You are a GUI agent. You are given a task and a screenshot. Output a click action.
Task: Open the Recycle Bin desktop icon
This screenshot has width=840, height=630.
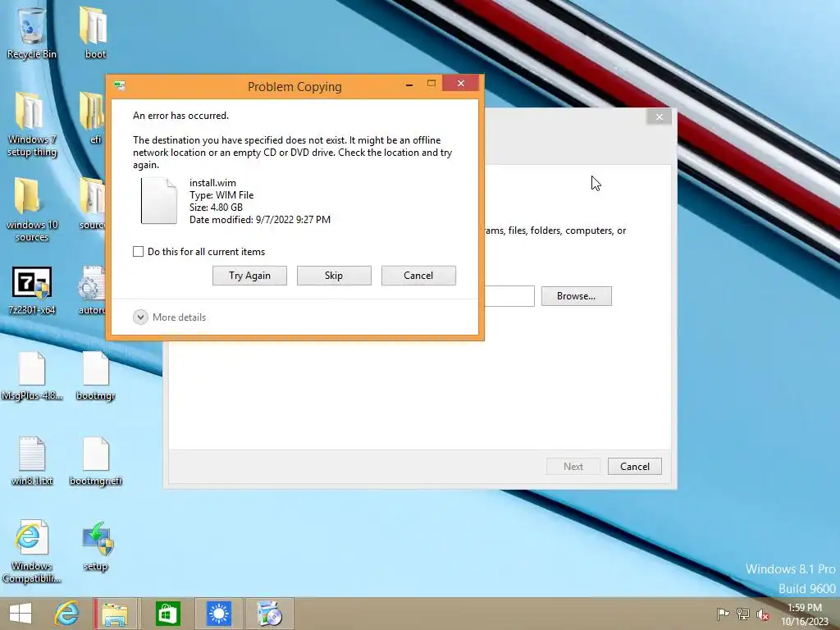(32, 32)
